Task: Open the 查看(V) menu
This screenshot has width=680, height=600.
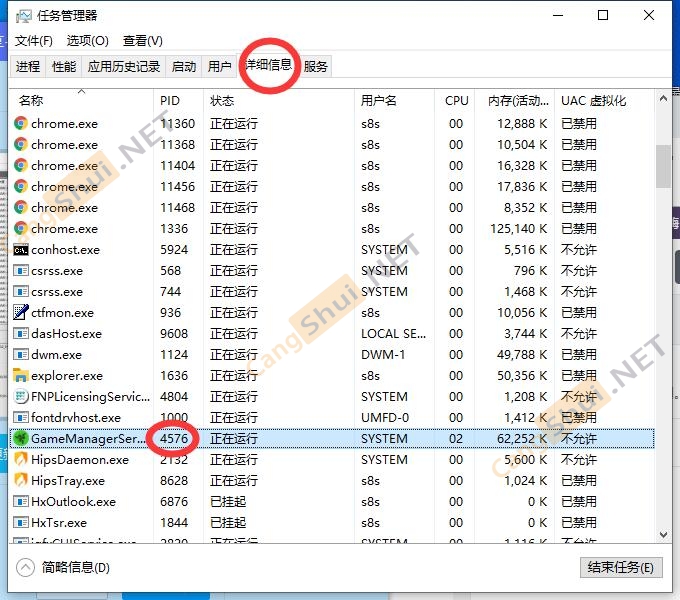Action: [143, 41]
